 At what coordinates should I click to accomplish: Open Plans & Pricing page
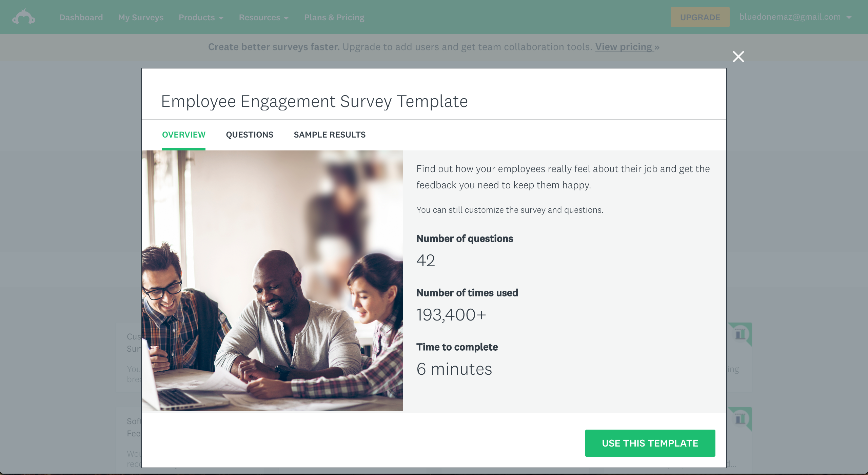coord(334,17)
